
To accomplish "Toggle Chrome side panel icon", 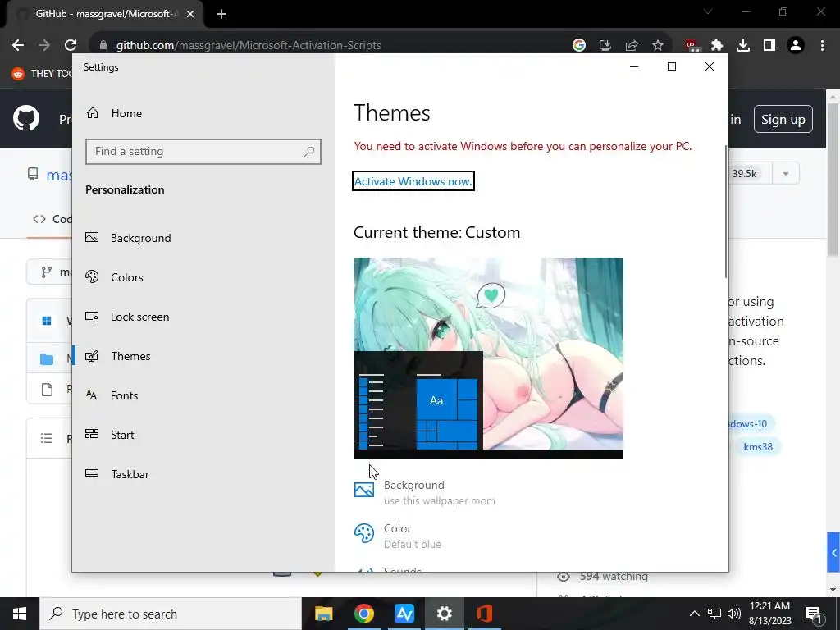I will (x=769, y=46).
